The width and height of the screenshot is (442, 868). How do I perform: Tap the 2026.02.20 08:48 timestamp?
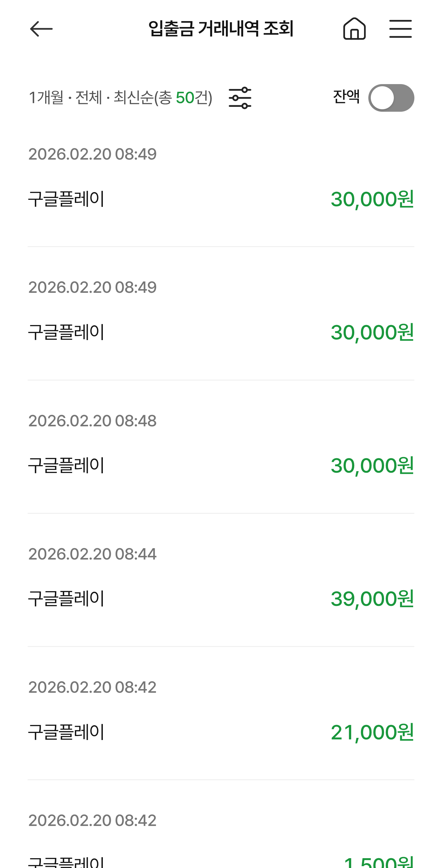pyautogui.click(x=92, y=421)
